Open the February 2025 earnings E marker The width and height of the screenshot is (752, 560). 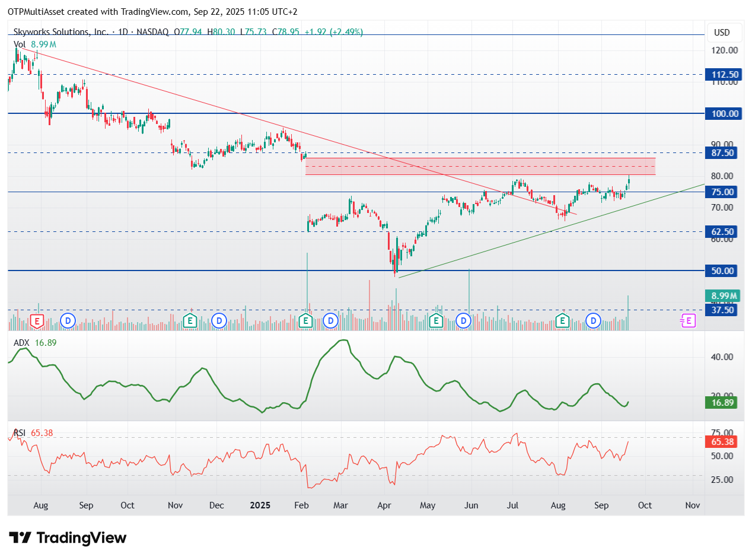(x=305, y=321)
